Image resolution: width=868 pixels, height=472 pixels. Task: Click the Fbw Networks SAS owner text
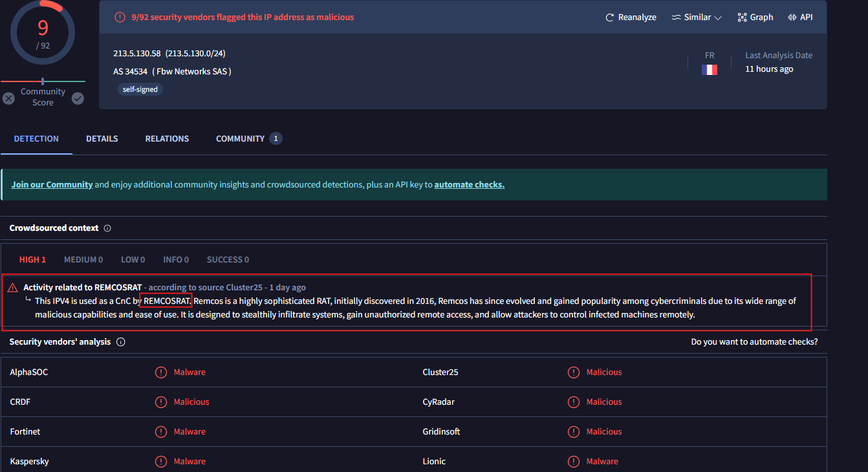click(x=191, y=71)
